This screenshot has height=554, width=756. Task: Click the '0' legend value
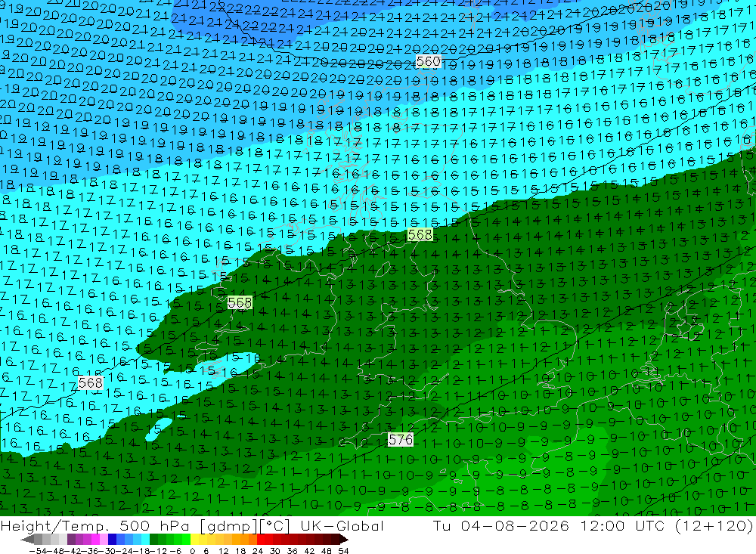click(x=192, y=551)
